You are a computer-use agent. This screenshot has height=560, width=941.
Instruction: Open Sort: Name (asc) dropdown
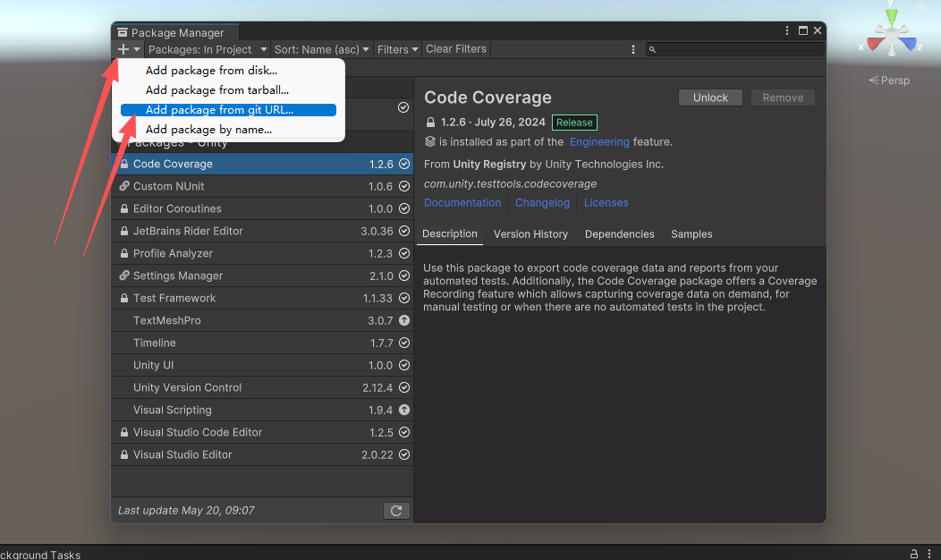pyautogui.click(x=321, y=49)
